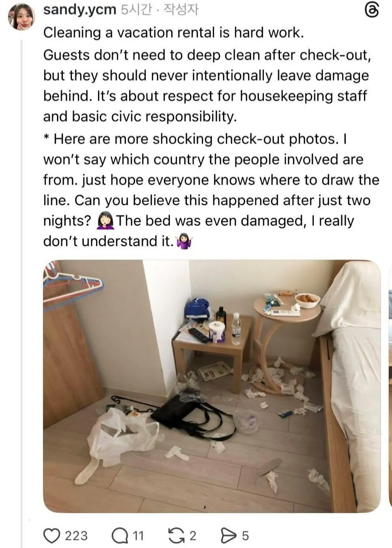The height and width of the screenshot is (548, 392).
Task: Open the sandy.ycm username link
Action: [x=80, y=9]
